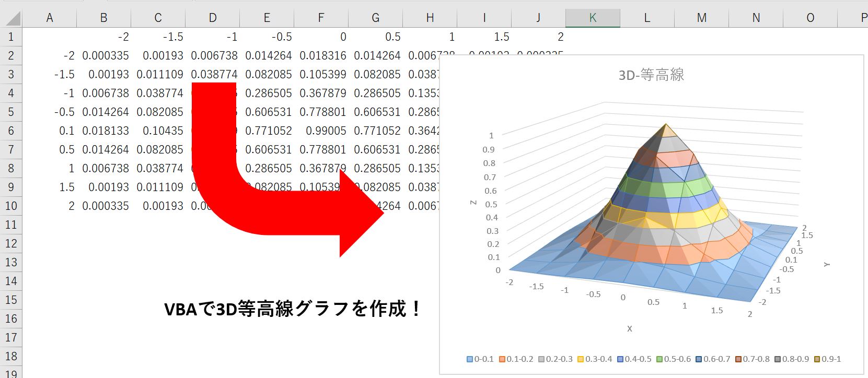Click cell E1 containing -0.5
The image size is (868, 378).
(267, 37)
